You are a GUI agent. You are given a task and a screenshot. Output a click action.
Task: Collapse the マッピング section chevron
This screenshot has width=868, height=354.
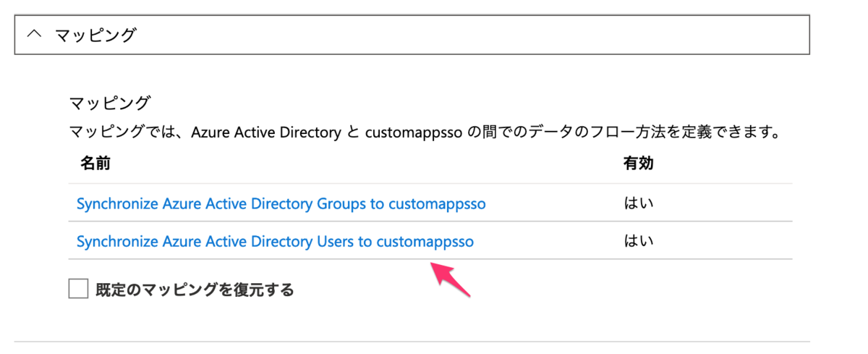pos(34,34)
